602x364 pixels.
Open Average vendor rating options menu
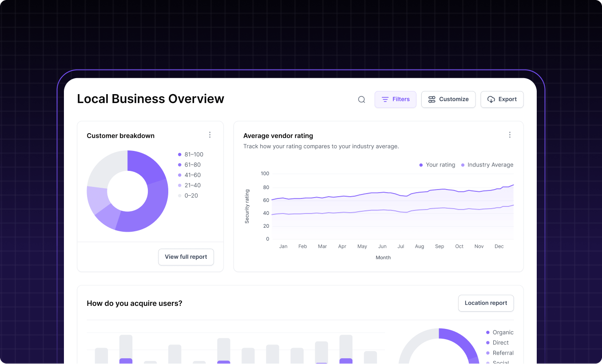pyautogui.click(x=510, y=135)
